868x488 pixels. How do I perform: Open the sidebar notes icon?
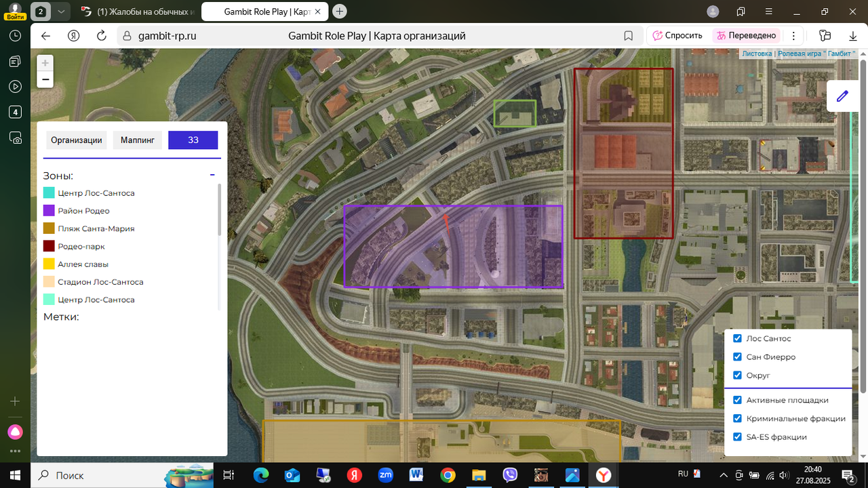(x=15, y=62)
